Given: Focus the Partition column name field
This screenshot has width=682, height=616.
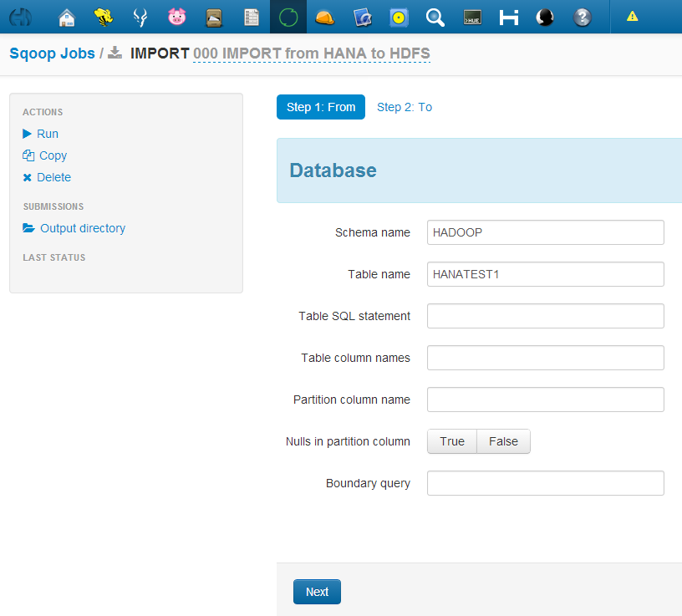Looking at the screenshot, I should [x=546, y=400].
